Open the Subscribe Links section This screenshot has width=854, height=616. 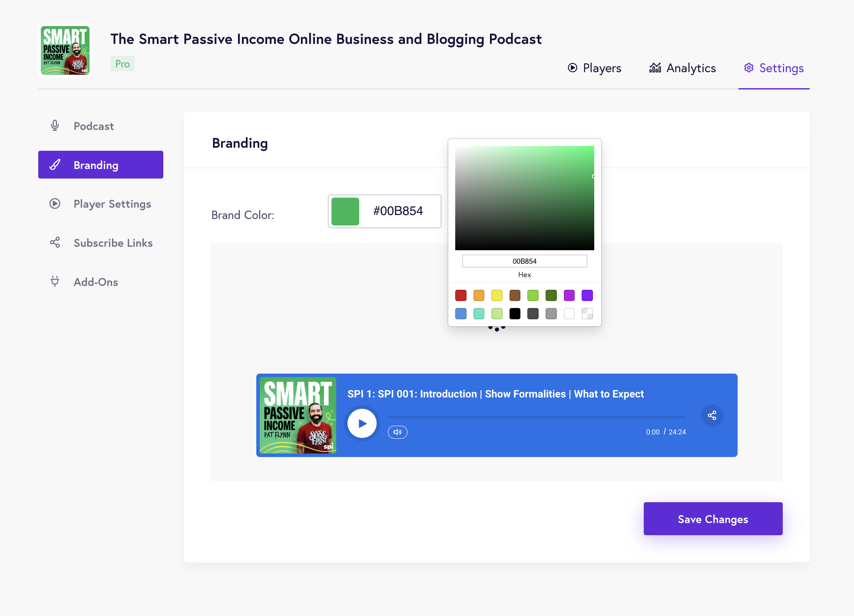tap(101, 243)
